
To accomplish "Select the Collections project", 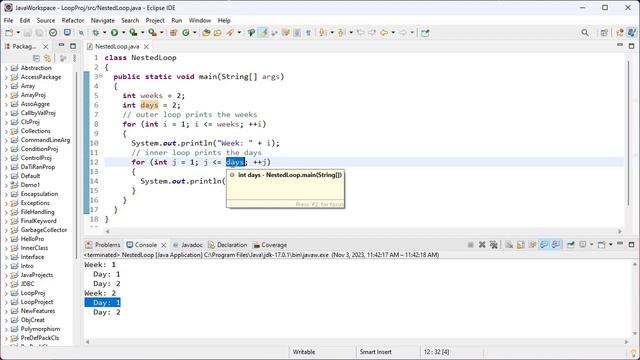I will pyautogui.click(x=36, y=131).
